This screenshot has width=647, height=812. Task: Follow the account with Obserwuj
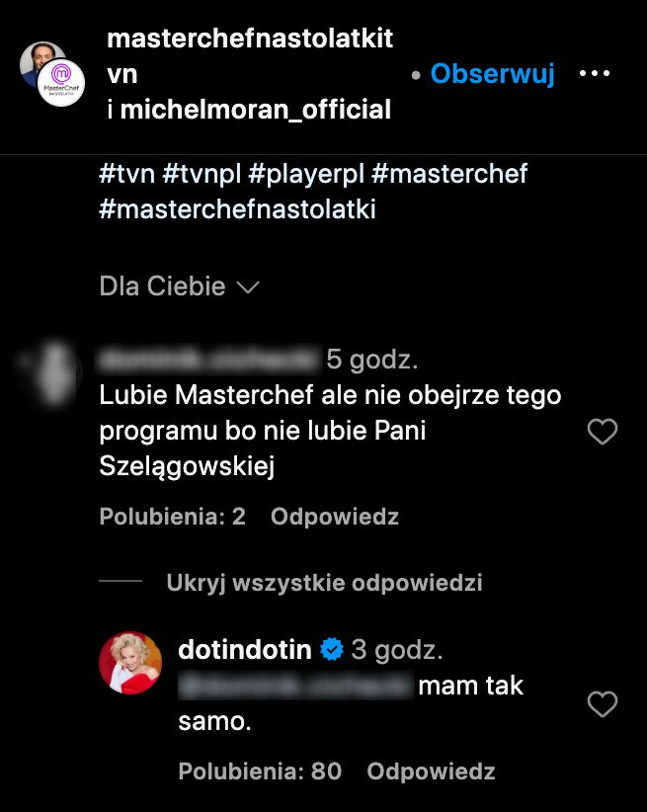[x=492, y=74]
